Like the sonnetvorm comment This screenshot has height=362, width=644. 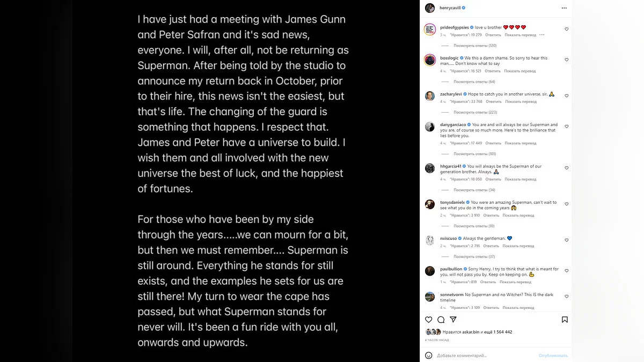click(x=566, y=297)
